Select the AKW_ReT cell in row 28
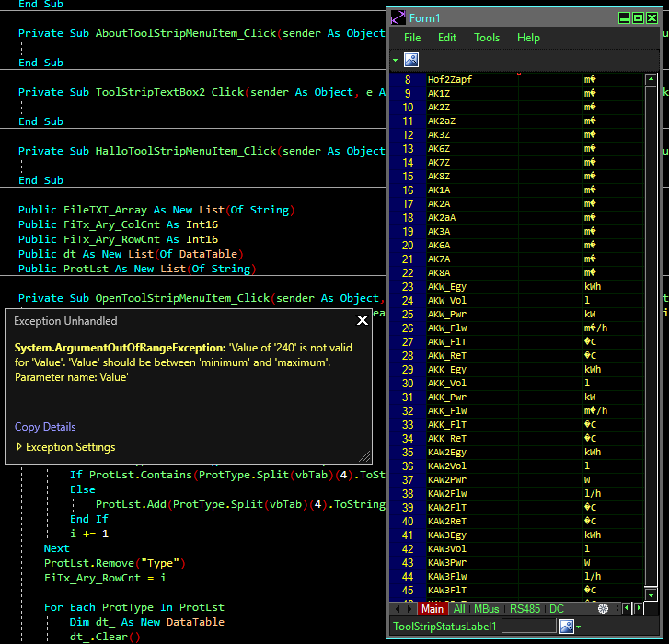The width and height of the screenshot is (669, 644). pos(472,356)
